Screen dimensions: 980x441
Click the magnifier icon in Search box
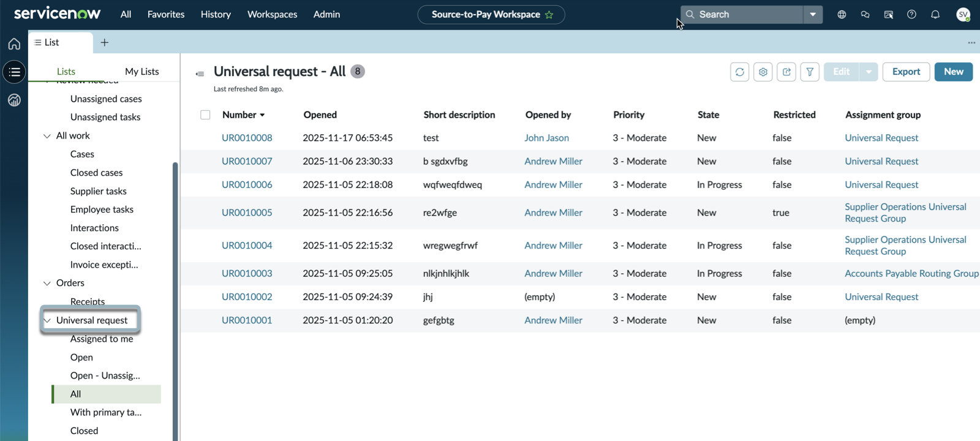tap(690, 14)
